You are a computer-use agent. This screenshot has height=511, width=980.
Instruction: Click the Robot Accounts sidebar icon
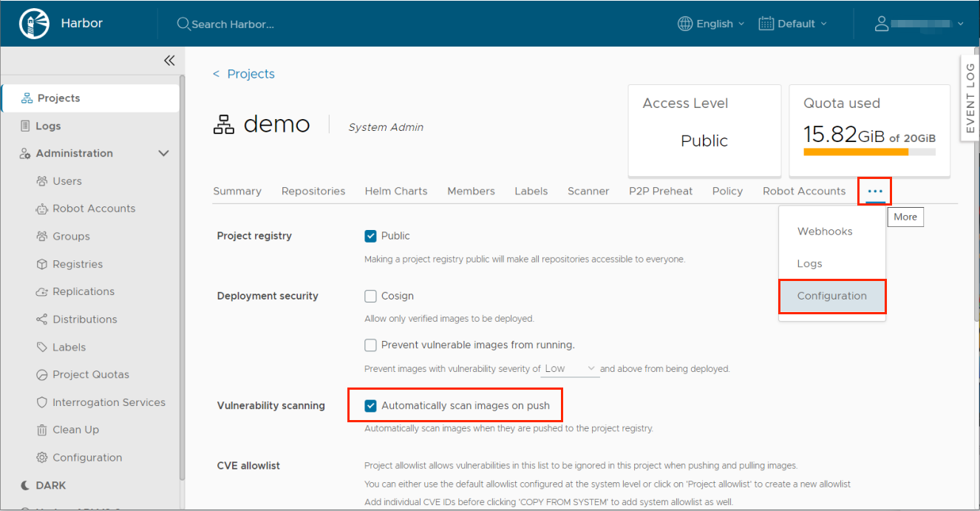[x=41, y=209]
